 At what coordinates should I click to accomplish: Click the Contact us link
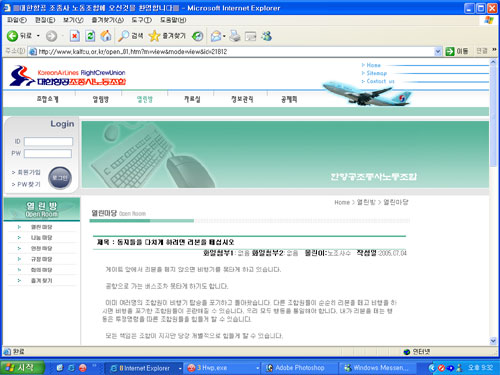click(x=380, y=81)
